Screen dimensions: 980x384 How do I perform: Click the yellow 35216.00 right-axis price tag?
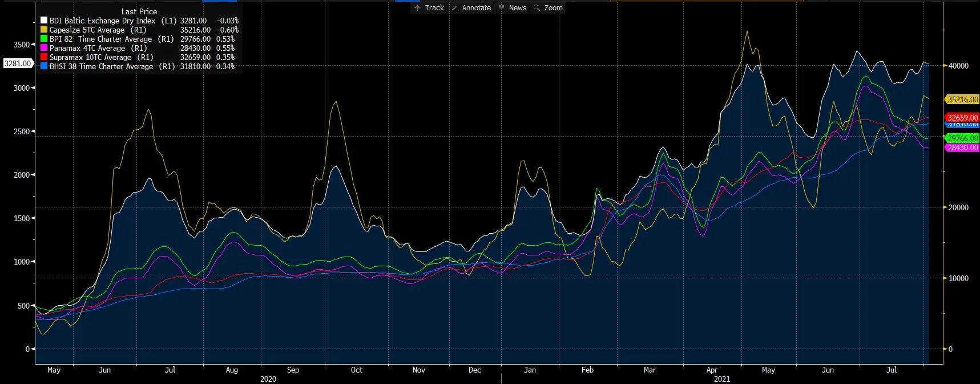(963, 99)
